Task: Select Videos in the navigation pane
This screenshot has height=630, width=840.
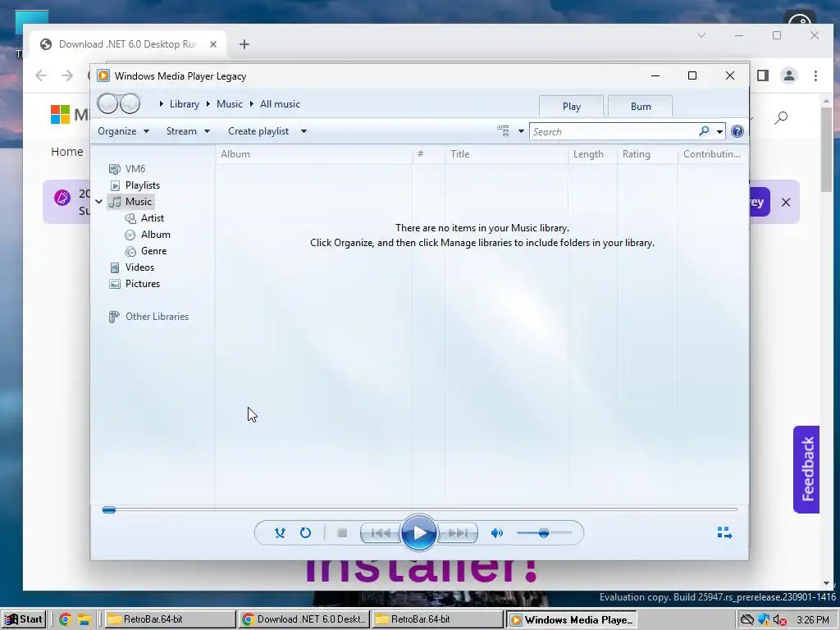Action: click(139, 267)
